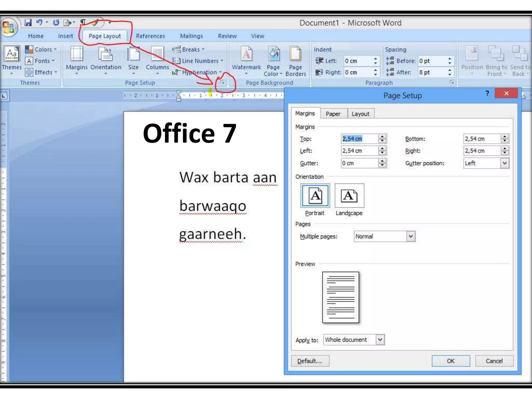The height and width of the screenshot is (399, 532).
Task: Click the Page Setup dialog launcher
Action: [x=223, y=82]
